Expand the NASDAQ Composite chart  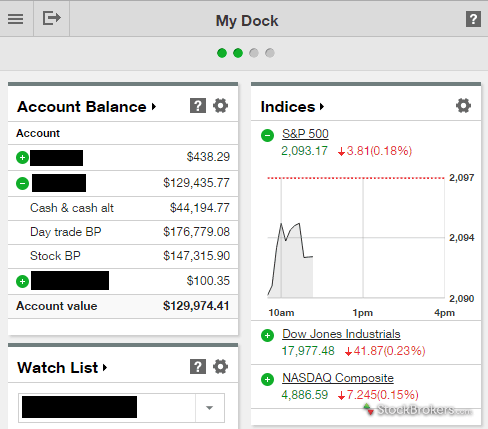[267, 379]
